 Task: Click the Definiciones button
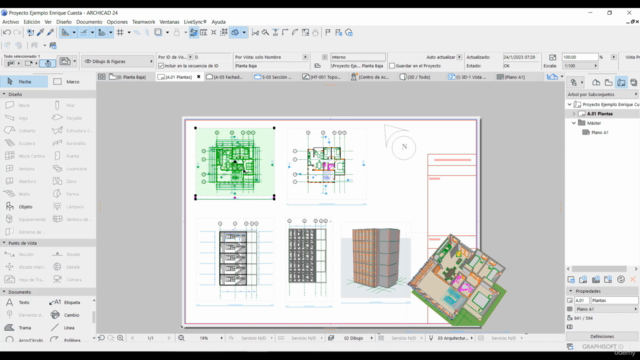pos(602,336)
